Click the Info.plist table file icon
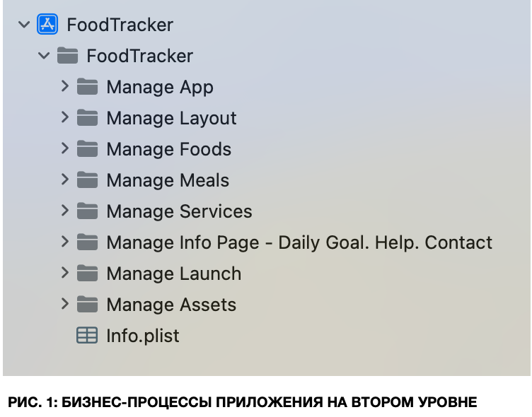The height and width of the screenshot is (417, 532). click(87, 336)
